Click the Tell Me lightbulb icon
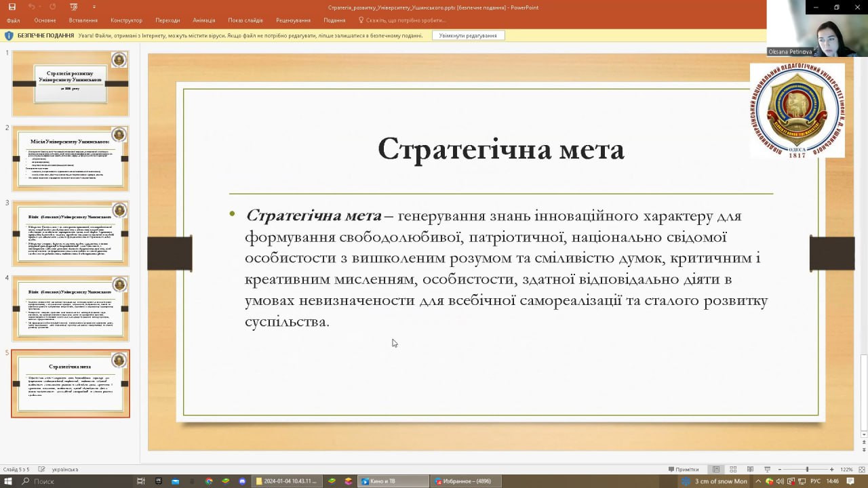The height and width of the screenshot is (488, 868). point(361,20)
